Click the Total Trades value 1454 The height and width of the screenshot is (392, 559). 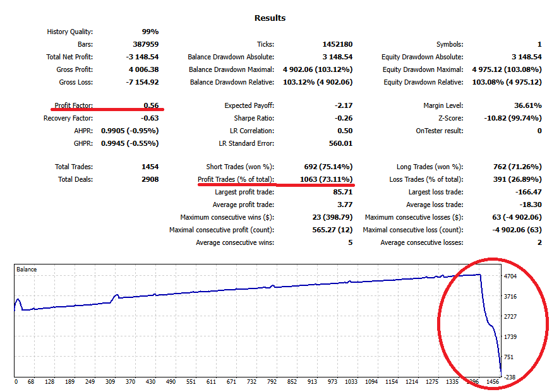151,167
